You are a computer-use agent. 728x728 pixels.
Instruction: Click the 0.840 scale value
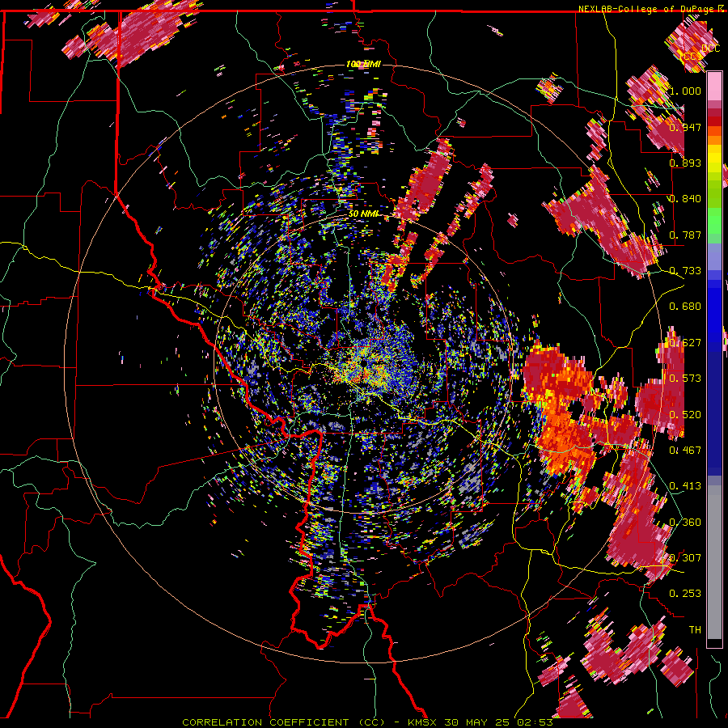click(685, 199)
